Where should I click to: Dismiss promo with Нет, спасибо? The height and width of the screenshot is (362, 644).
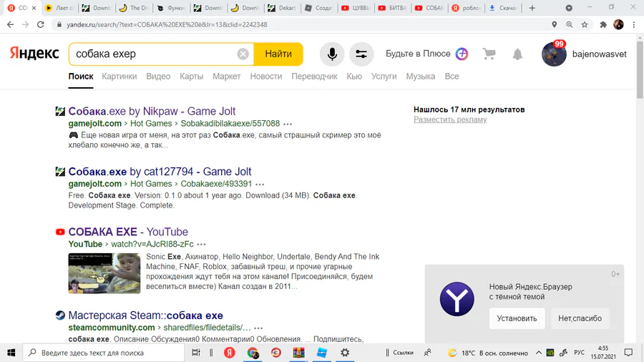point(580,318)
